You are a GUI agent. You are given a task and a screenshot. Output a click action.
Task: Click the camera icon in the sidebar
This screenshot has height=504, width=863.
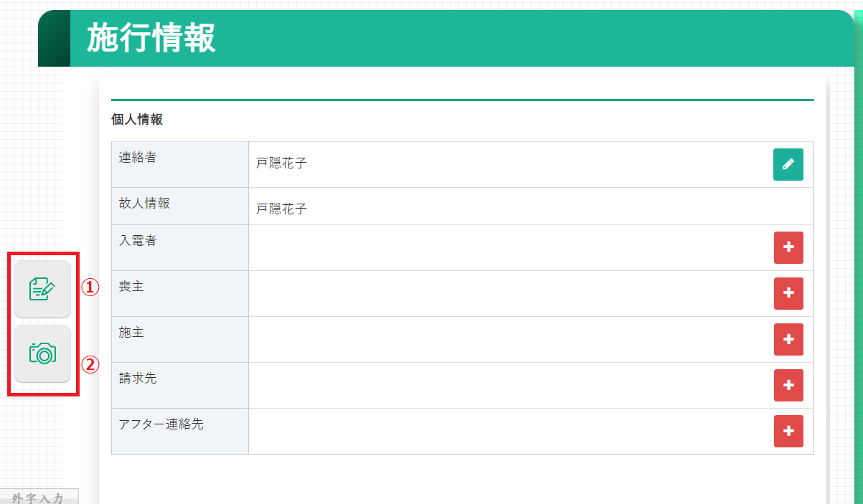click(42, 353)
